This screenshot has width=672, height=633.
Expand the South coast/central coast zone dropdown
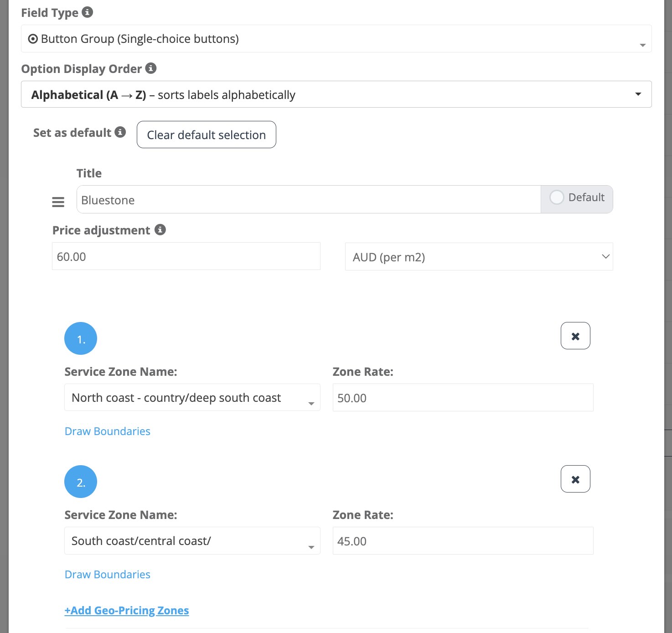[192, 541]
